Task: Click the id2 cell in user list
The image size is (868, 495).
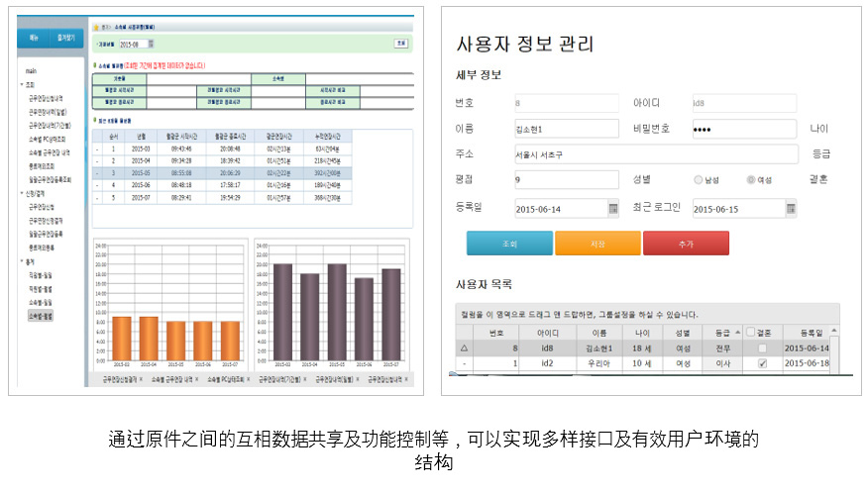Action: [547, 363]
